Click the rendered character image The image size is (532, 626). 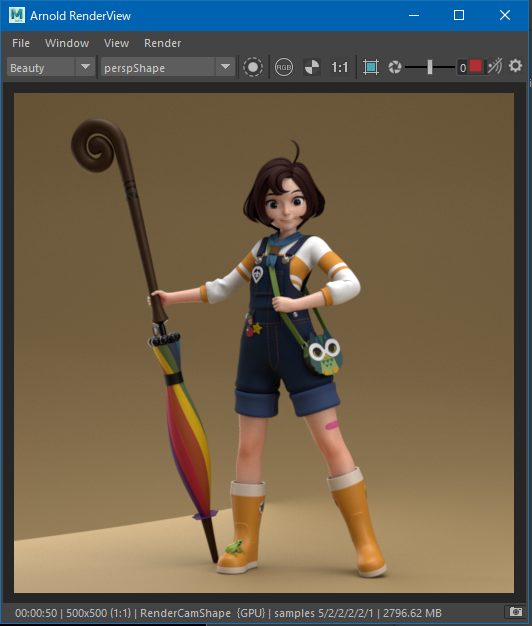tap(264, 343)
